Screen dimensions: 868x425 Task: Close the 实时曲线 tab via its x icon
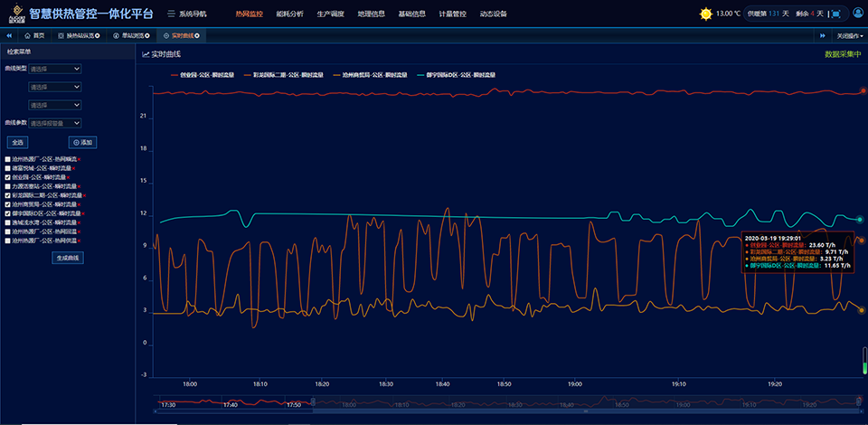pyautogui.click(x=197, y=35)
